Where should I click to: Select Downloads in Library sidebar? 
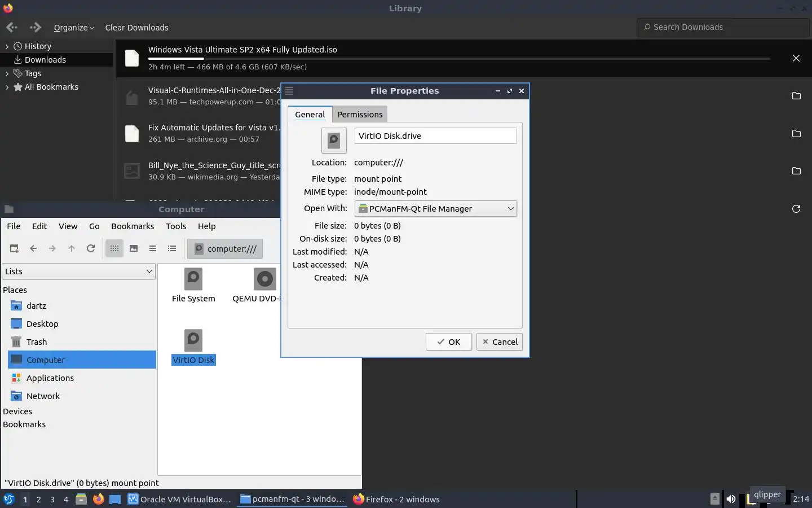[56, 60]
